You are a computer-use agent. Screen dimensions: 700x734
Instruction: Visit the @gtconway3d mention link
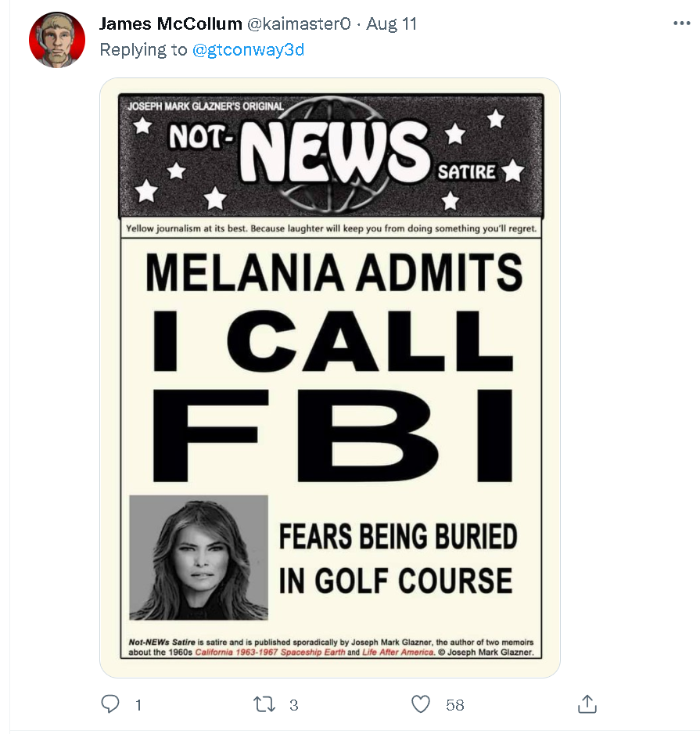click(248, 50)
